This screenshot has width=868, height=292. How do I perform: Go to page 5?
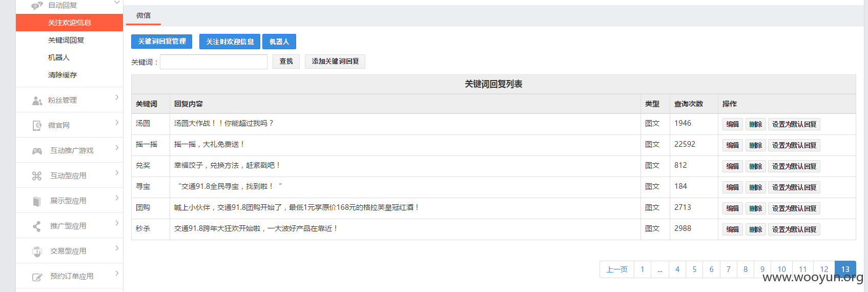(694, 269)
